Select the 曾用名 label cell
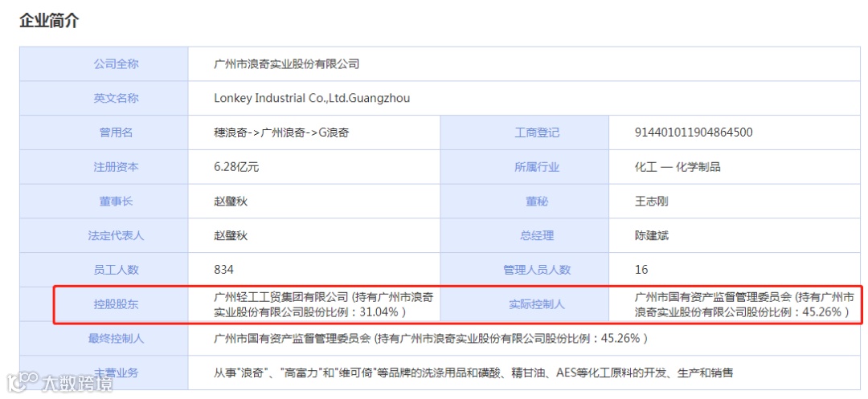The height and width of the screenshot is (399, 868). tap(104, 132)
